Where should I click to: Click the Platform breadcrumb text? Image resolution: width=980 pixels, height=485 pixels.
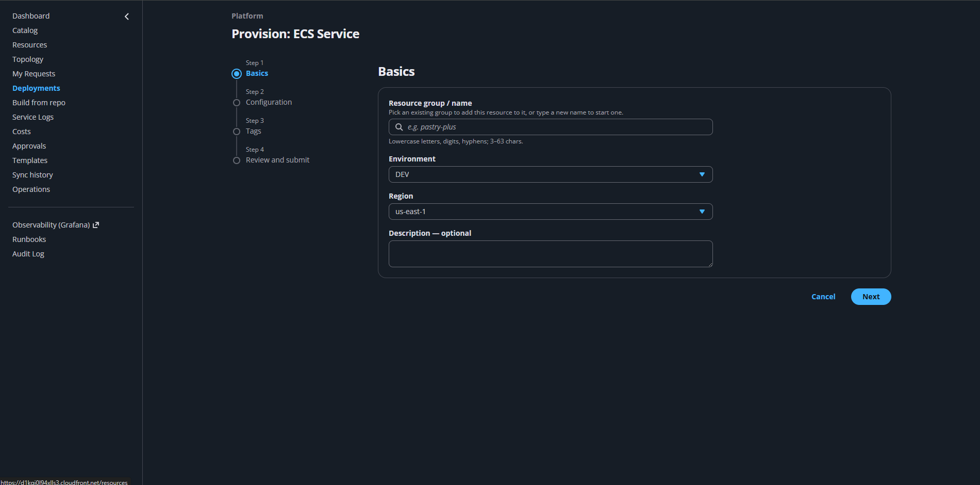247,16
